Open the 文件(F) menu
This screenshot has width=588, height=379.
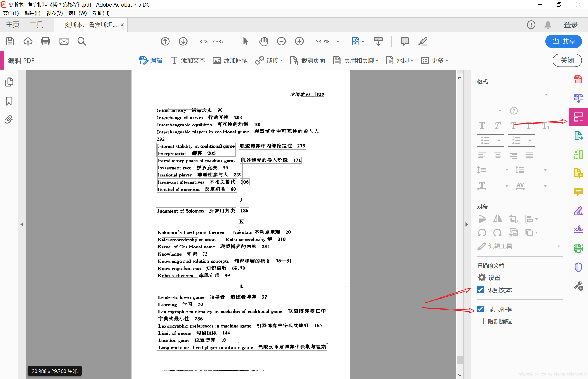(x=11, y=13)
